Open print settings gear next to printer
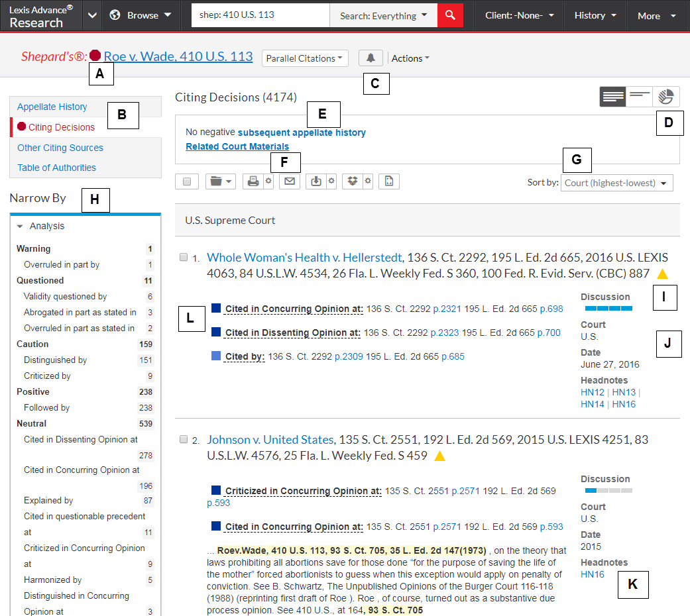 pyautogui.click(x=268, y=181)
